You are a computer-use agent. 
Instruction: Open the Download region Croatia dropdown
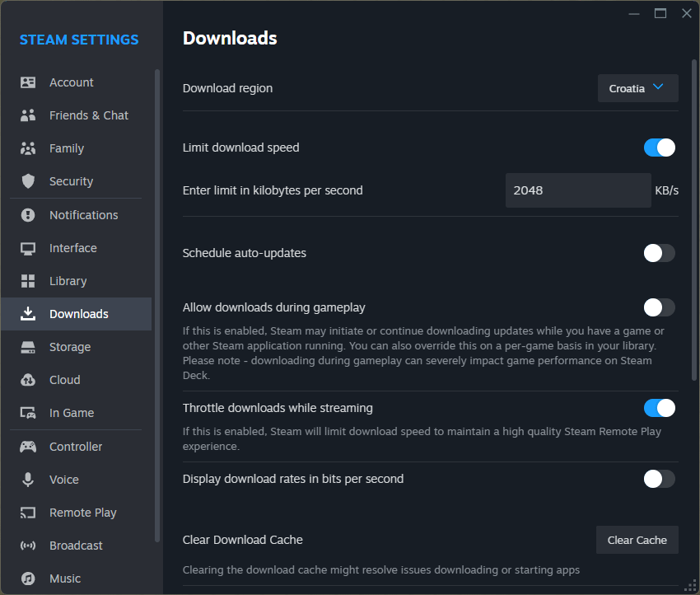638,88
